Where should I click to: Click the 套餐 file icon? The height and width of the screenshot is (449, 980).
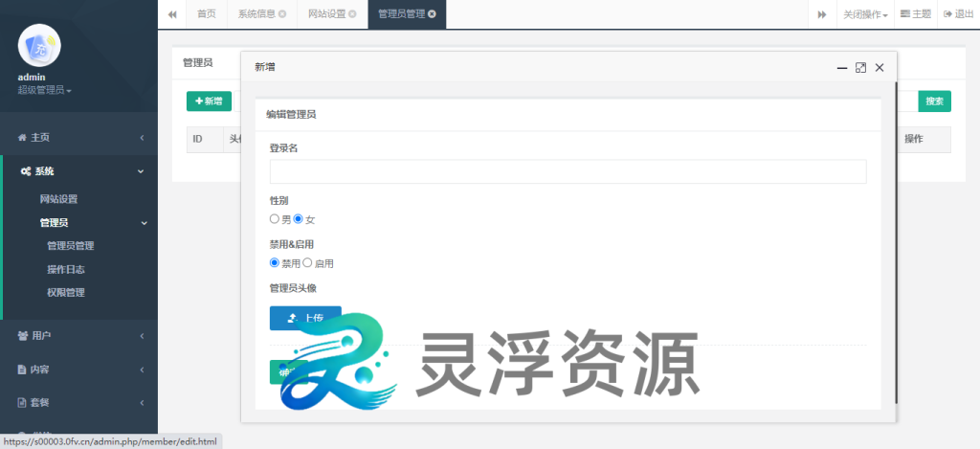point(22,403)
